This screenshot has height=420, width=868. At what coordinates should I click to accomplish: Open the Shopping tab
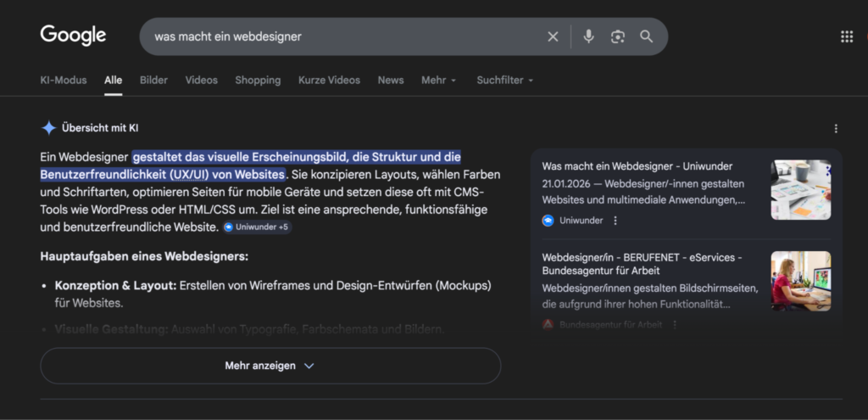[x=258, y=80]
